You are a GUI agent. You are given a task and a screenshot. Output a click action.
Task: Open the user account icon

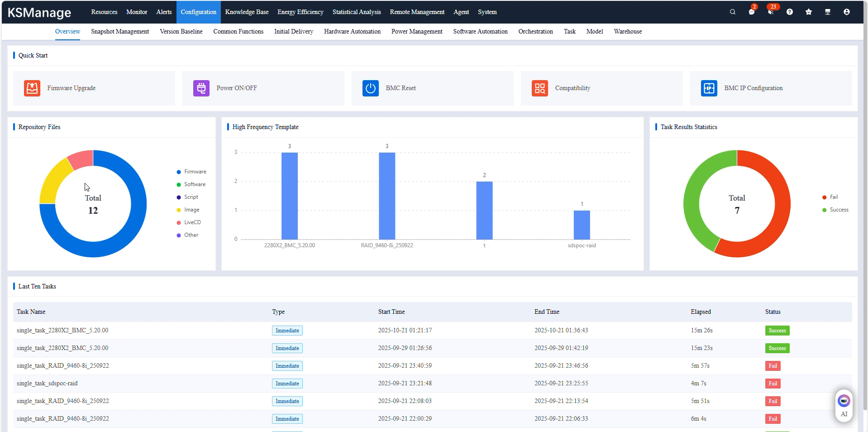pos(847,12)
